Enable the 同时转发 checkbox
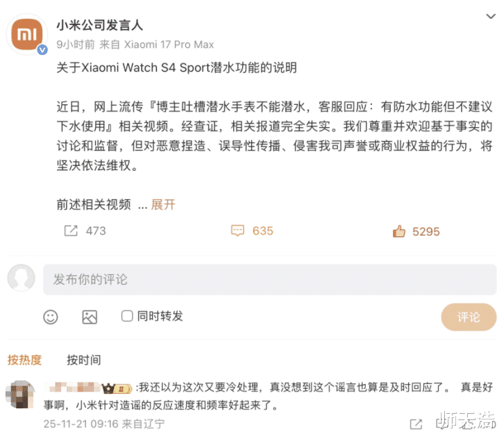Screen dimensions: 504x441 127,316
